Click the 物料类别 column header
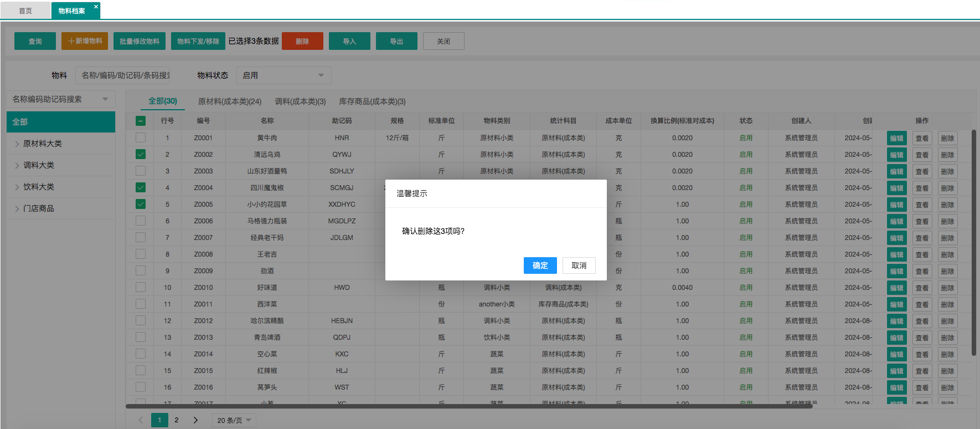This screenshot has height=429, width=980. 497,121
